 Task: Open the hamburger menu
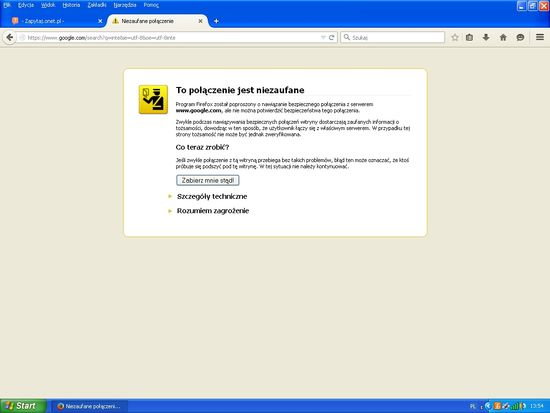[x=540, y=37]
